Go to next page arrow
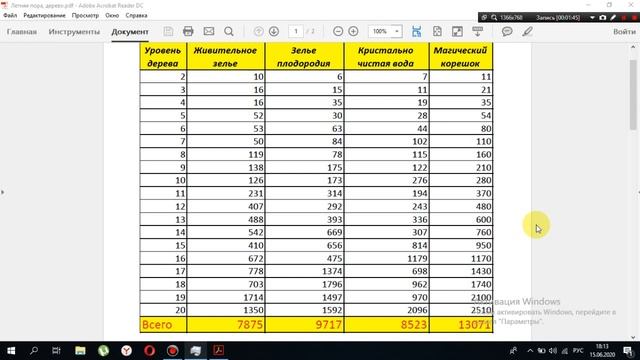640x360 pixels. 274,31
